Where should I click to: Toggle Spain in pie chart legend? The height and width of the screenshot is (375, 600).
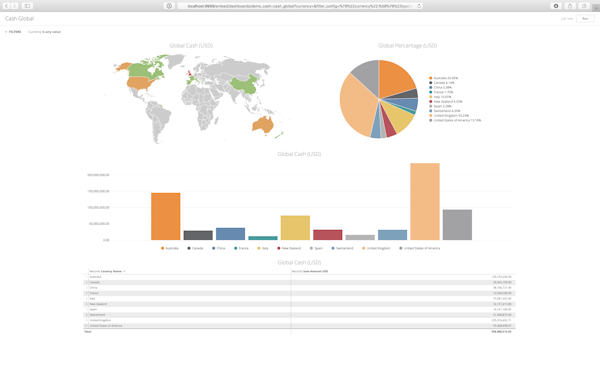[x=440, y=106]
